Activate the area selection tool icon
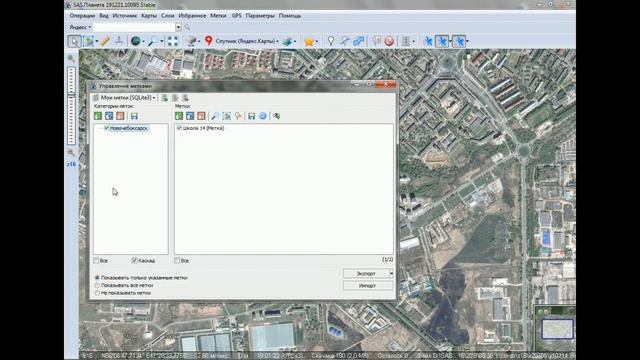Image resolution: width=640 pixels, height=360 pixels. (88, 41)
